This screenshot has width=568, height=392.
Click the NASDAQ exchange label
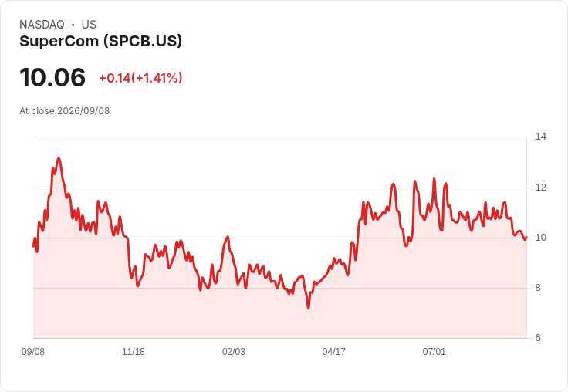click(42, 25)
